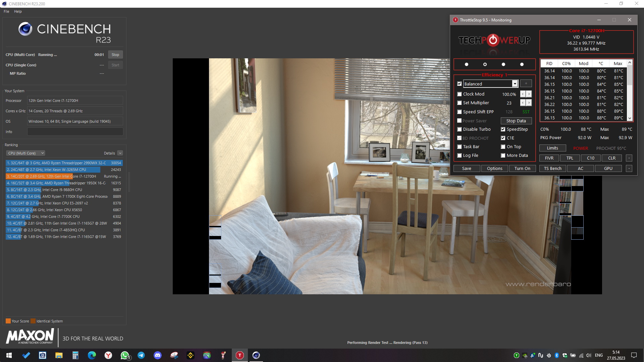The image size is (644, 362).
Task: Open the Binance taskbar icon
Action: [191, 355]
